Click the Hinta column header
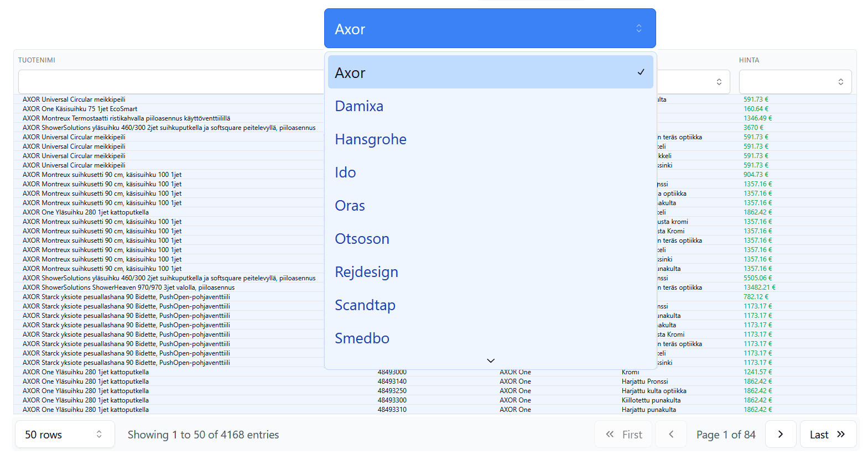 point(749,60)
